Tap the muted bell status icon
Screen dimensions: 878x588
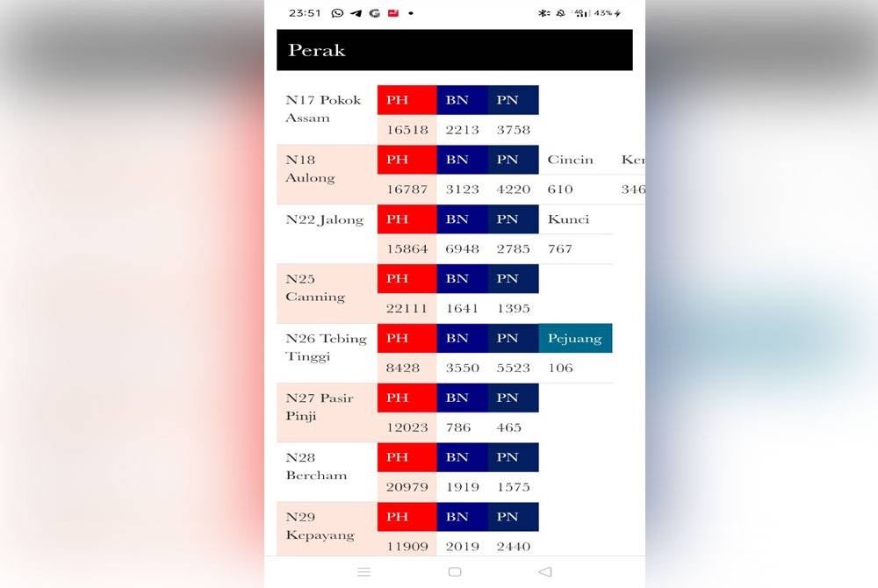click(560, 13)
